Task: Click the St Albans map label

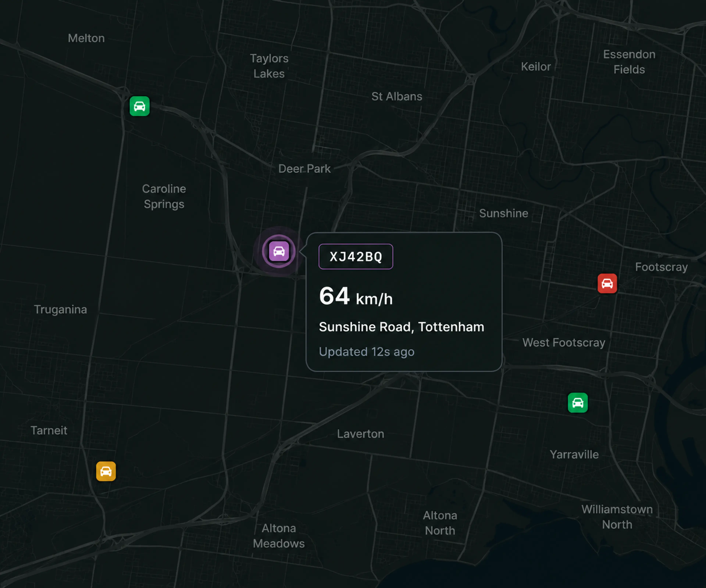Action: (397, 97)
